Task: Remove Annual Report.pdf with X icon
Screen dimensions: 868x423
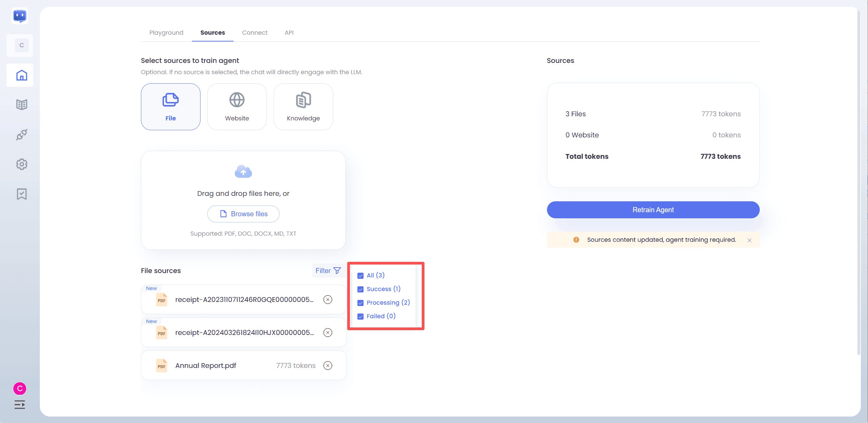Action: click(327, 366)
